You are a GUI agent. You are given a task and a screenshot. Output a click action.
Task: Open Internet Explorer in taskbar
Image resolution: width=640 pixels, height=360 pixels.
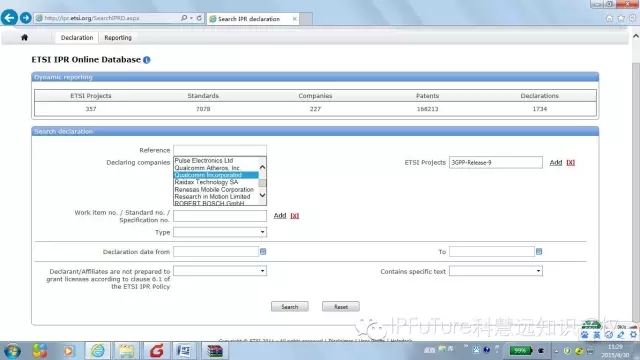click(x=98, y=351)
